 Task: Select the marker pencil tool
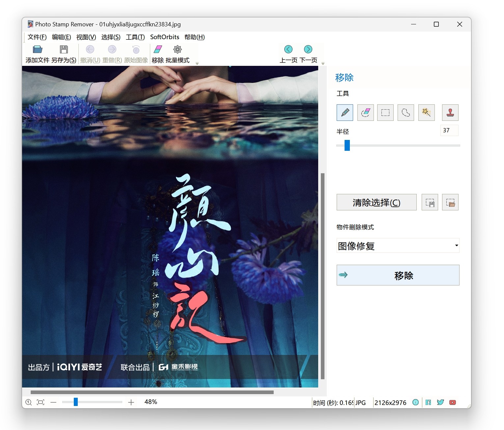coord(345,113)
